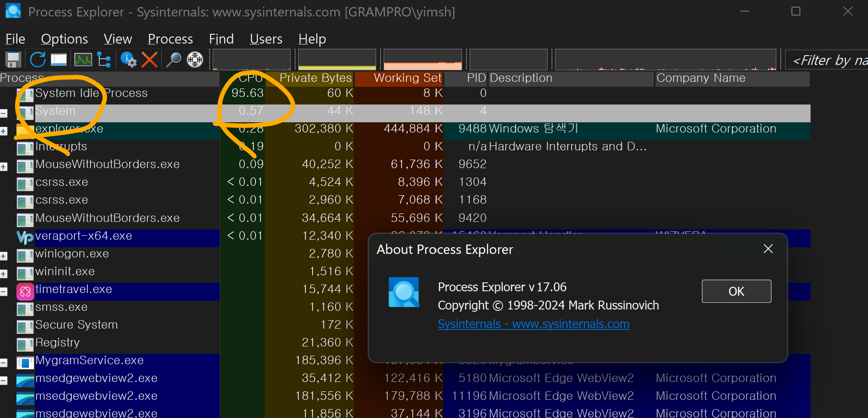Open System Information green graph icon
This screenshot has width=868, height=418.
point(83,60)
